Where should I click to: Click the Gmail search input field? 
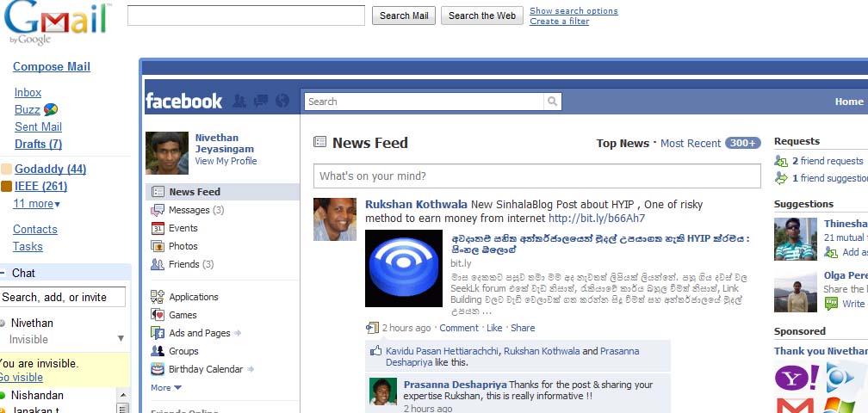[246, 15]
